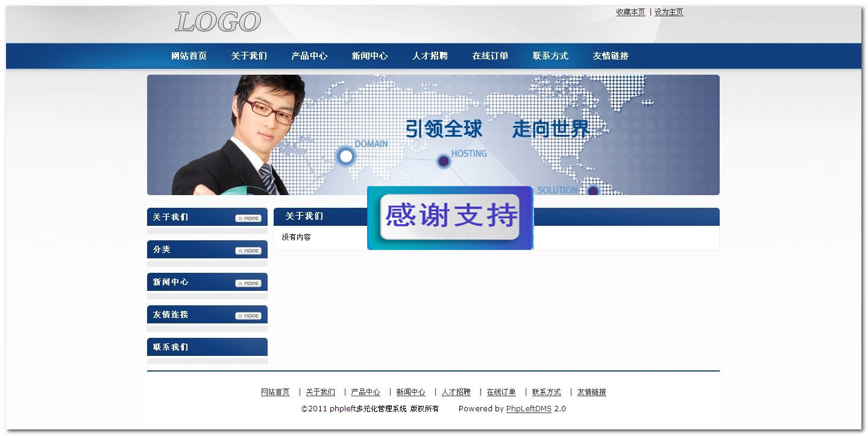Select the 联系我们 sidebar heading
This screenshot has height=436, width=868.
pos(171,347)
